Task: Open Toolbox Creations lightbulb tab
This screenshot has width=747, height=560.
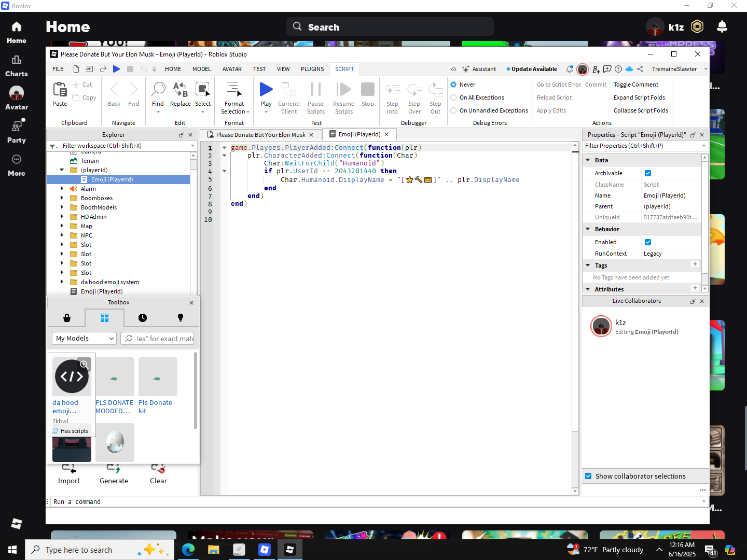Action: 181,318
